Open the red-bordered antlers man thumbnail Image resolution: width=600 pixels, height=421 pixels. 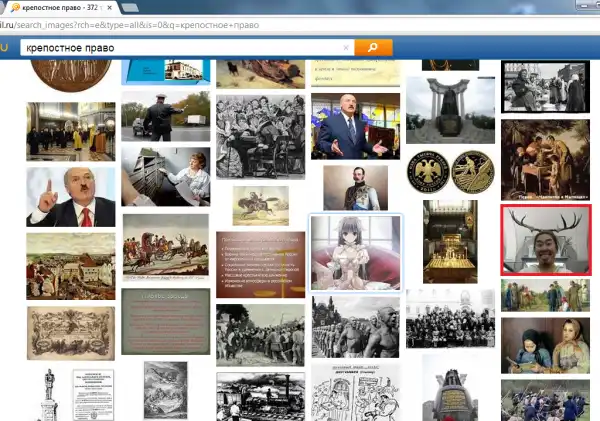(x=546, y=240)
